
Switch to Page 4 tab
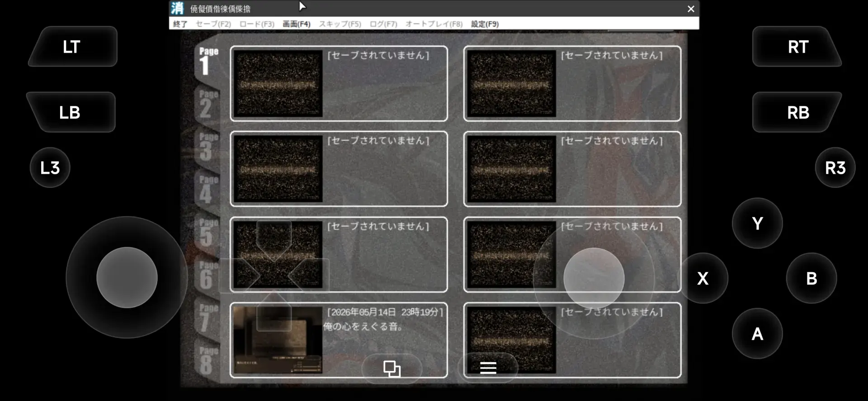(x=208, y=190)
